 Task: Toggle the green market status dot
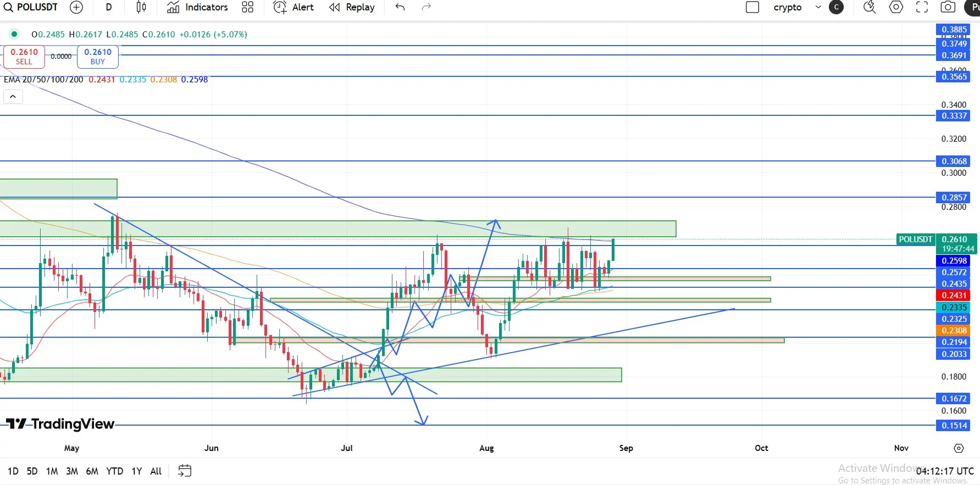[14, 34]
